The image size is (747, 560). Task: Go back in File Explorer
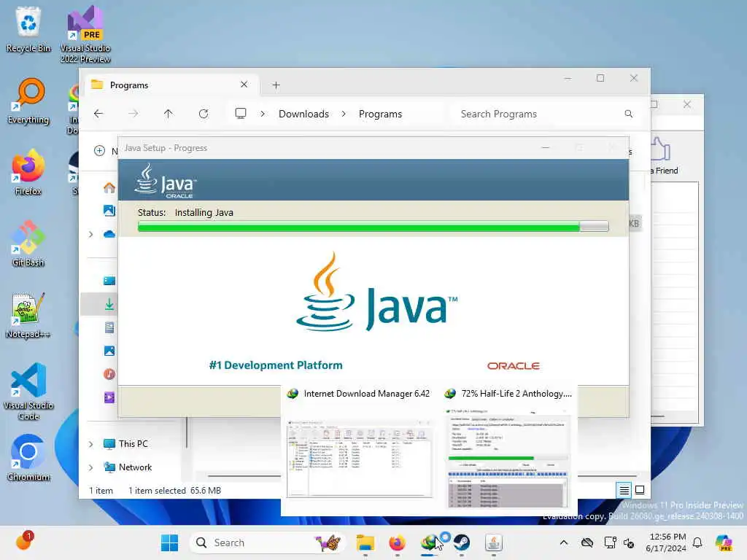click(x=98, y=114)
